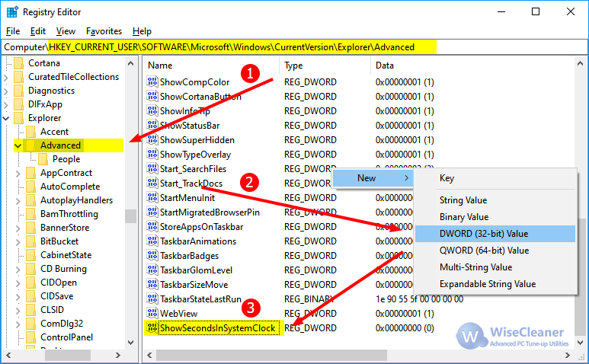Click the CuratedTileCollections folder icon
The height and width of the screenshot is (364, 589).
coord(19,77)
